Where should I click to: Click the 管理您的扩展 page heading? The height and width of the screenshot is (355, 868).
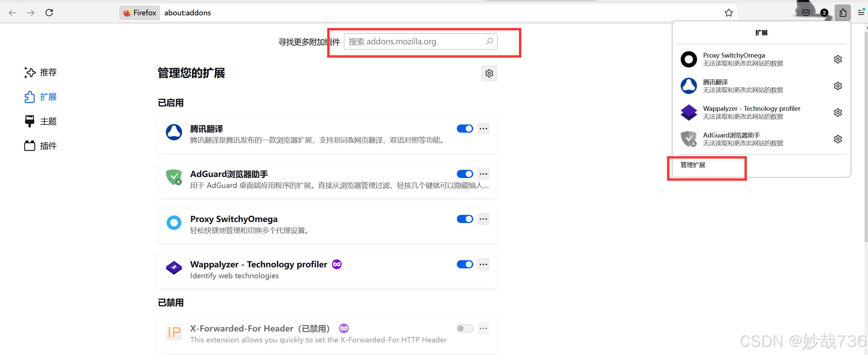tap(191, 73)
